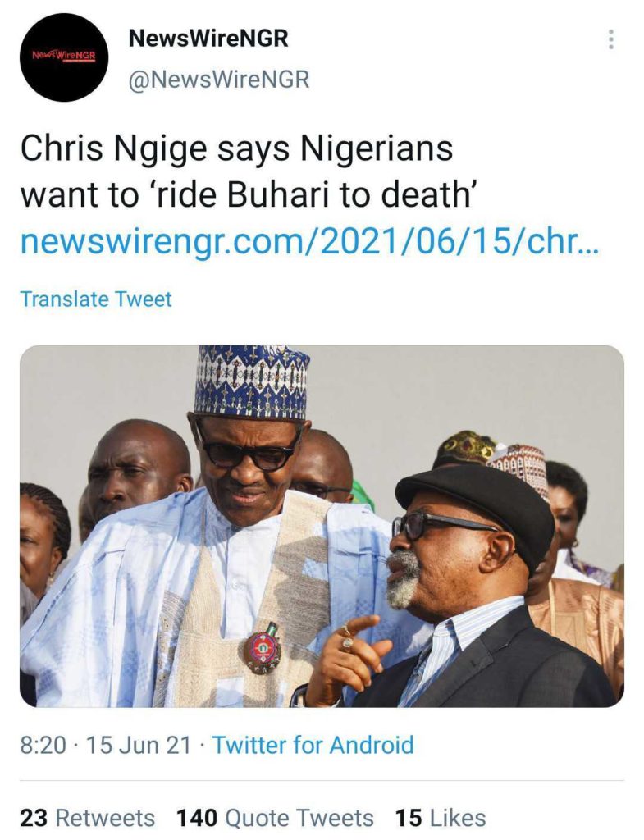Click the 8:20 tweet time

(40, 745)
